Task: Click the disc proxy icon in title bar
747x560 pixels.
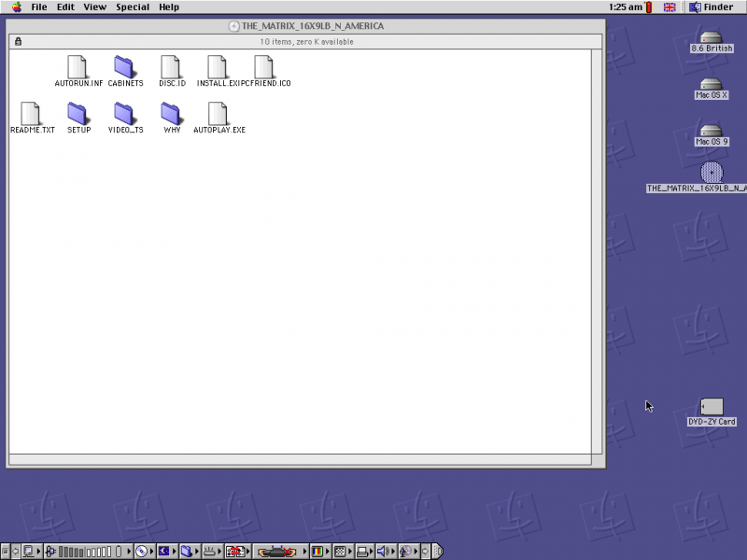Action: [233, 26]
